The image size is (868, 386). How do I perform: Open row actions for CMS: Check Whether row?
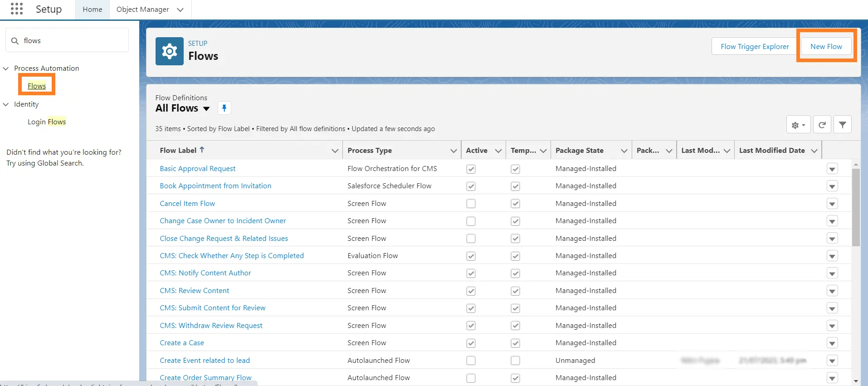click(832, 256)
